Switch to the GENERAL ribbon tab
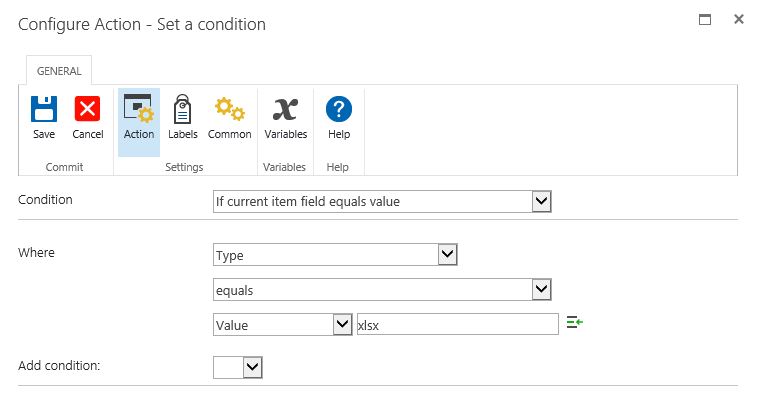 click(x=59, y=71)
